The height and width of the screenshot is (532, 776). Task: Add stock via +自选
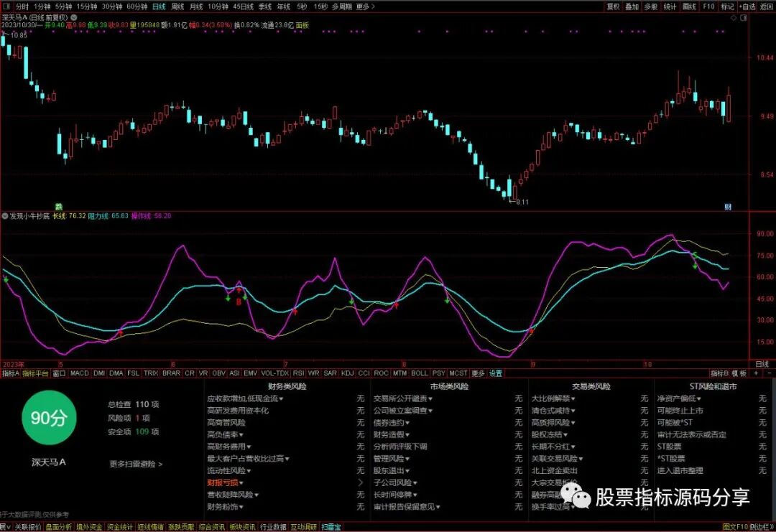(x=747, y=6)
